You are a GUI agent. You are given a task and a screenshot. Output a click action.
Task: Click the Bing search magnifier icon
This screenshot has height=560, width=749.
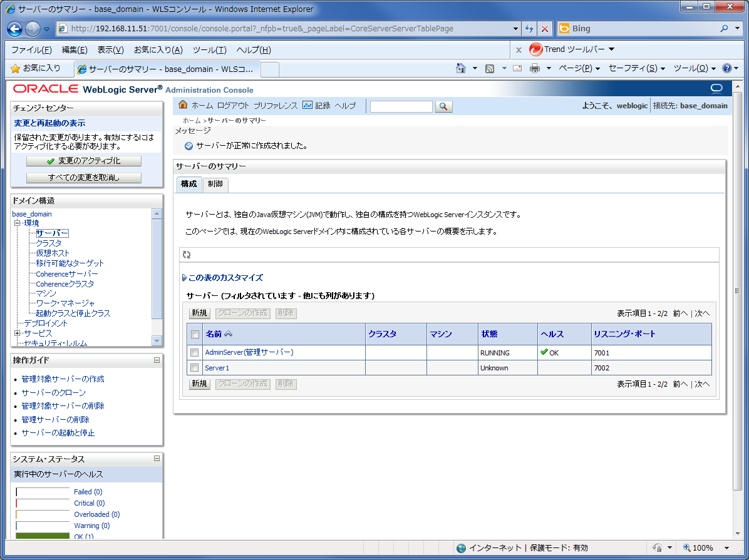click(724, 28)
